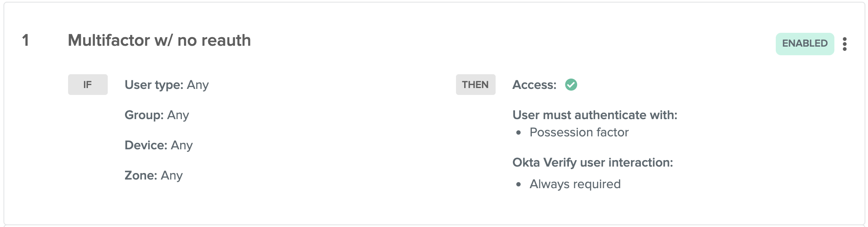Select the Always required entry
This screenshot has height=227, width=868.
575,184
